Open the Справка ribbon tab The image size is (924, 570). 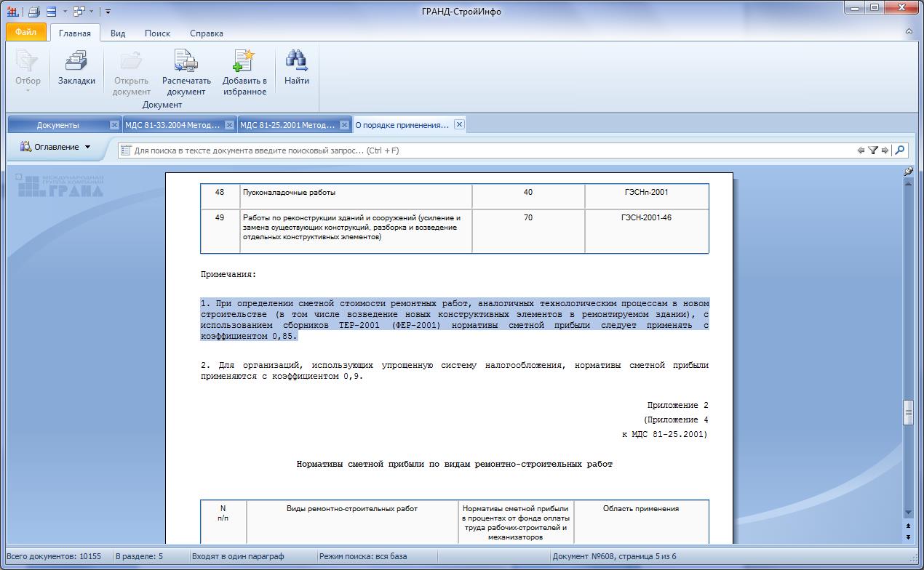click(206, 33)
